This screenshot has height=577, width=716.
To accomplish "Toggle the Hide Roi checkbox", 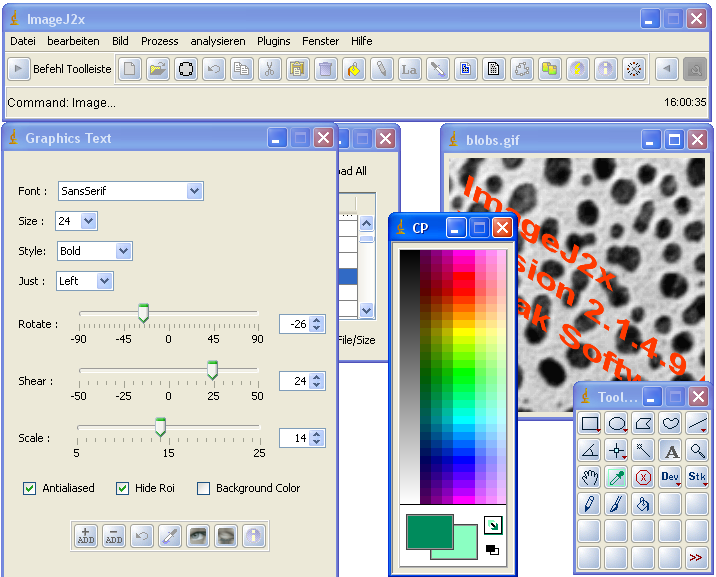I will [122, 488].
